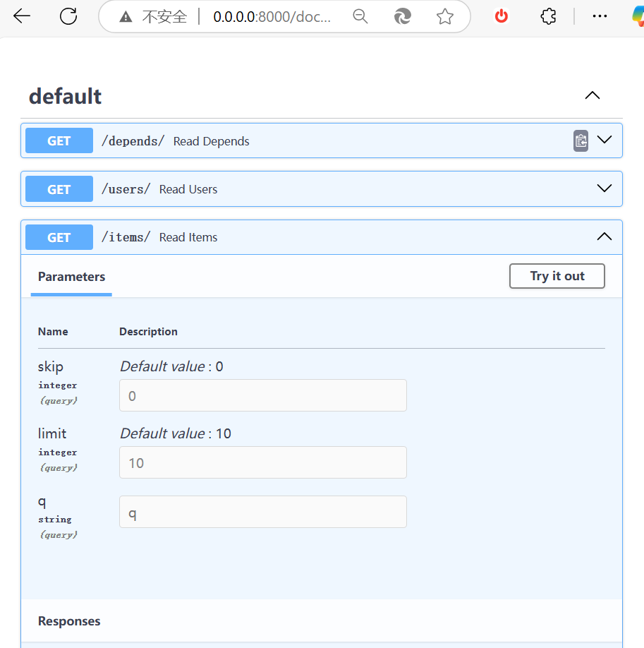Click the skip parameter name
This screenshot has width=644, height=648.
pos(50,366)
